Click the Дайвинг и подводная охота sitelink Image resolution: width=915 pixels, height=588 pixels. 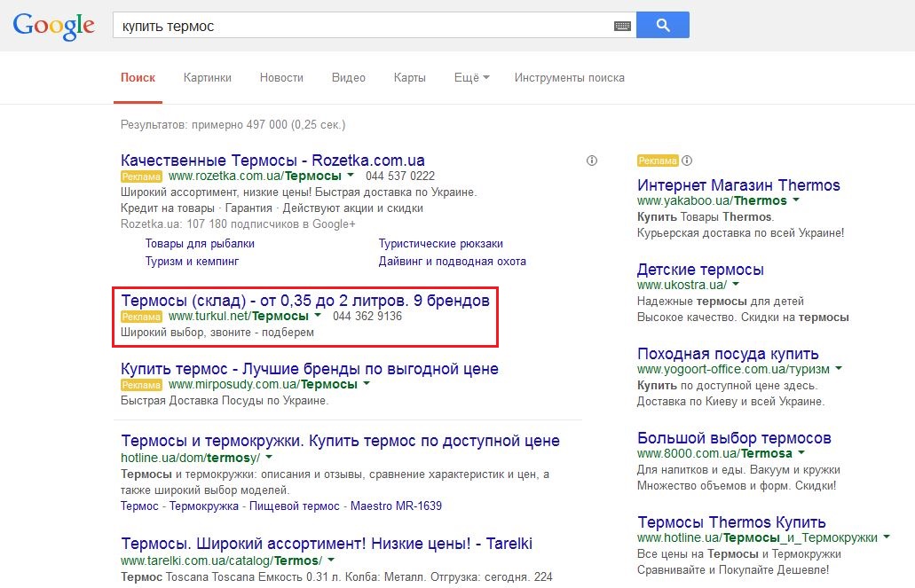point(452,261)
